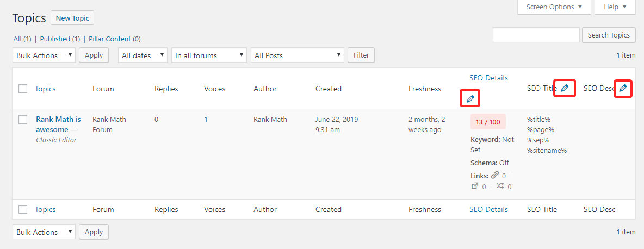644x249 pixels.
Task: Expand the 'All Posts' filter dropdown
Action: tap(297, 55)
